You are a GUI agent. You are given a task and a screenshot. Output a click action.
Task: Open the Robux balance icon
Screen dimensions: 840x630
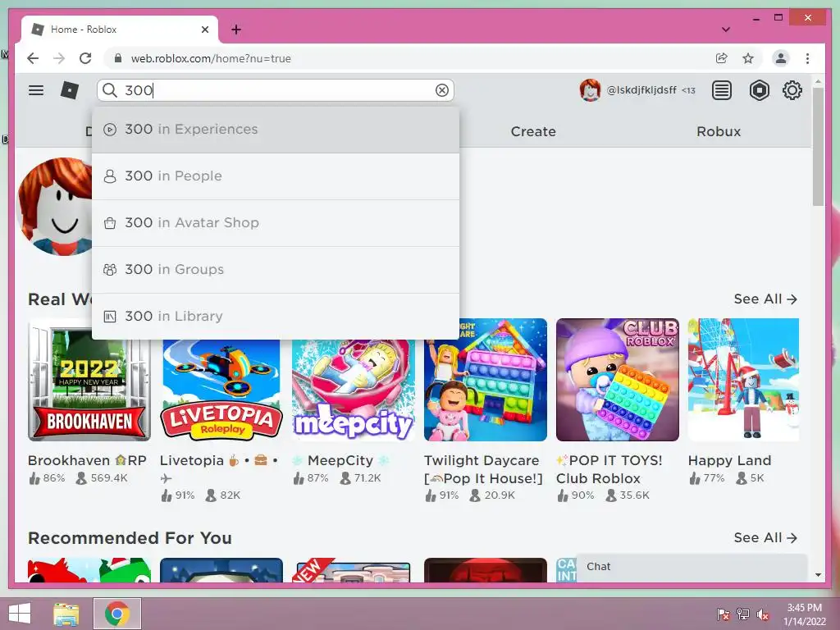759,90
